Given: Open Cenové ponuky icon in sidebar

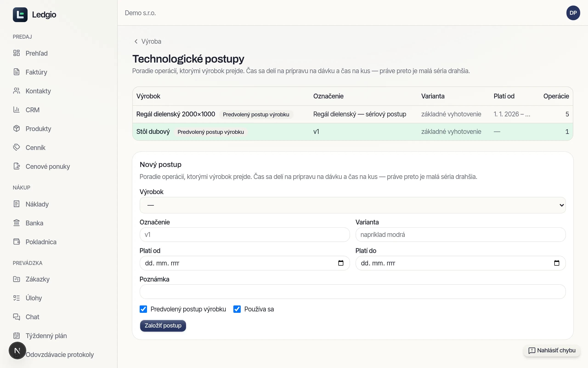Looking at the screenshot, I should [x=17, y=166].
